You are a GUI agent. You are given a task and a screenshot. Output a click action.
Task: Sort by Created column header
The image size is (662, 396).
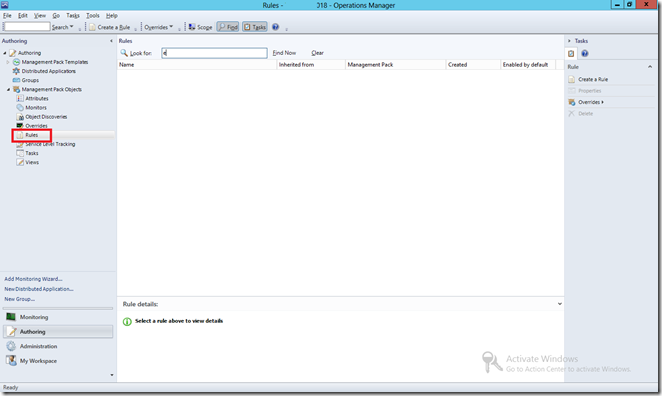(473, 65)
